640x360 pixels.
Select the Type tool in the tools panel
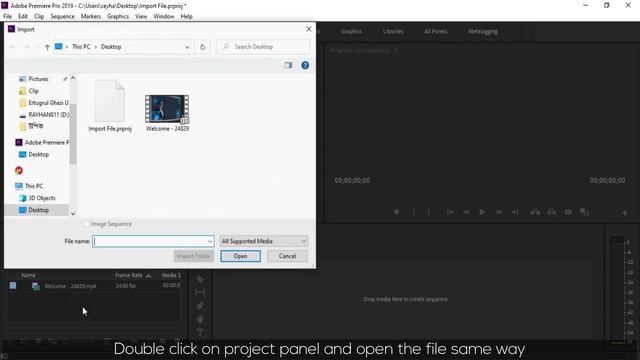click(x=200, y=332)
